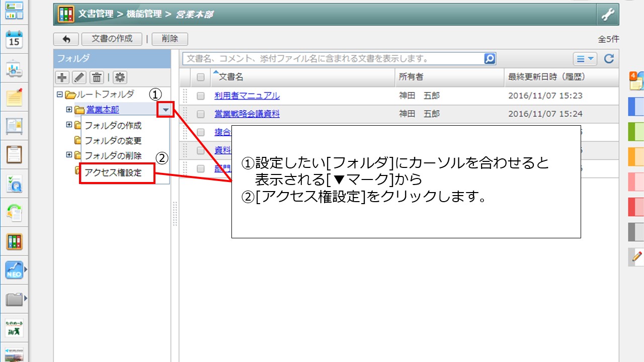Click the trash delete folder icon
The height and width of the screenshot is (362, 644).
97,77
